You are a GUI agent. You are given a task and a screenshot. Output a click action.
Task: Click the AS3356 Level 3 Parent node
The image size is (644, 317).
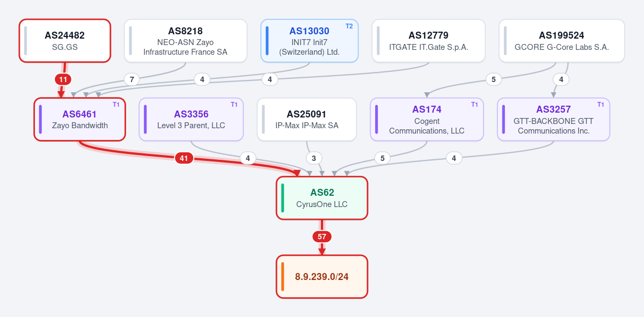(192, 119)
